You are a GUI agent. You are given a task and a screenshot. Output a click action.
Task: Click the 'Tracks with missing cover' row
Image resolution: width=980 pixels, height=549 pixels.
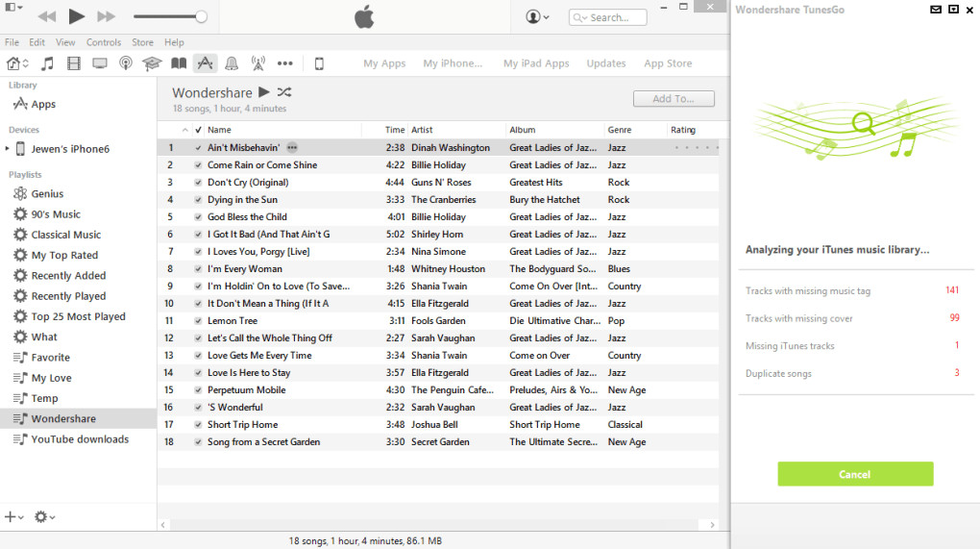pyautogui.click(x=852, y=318)
